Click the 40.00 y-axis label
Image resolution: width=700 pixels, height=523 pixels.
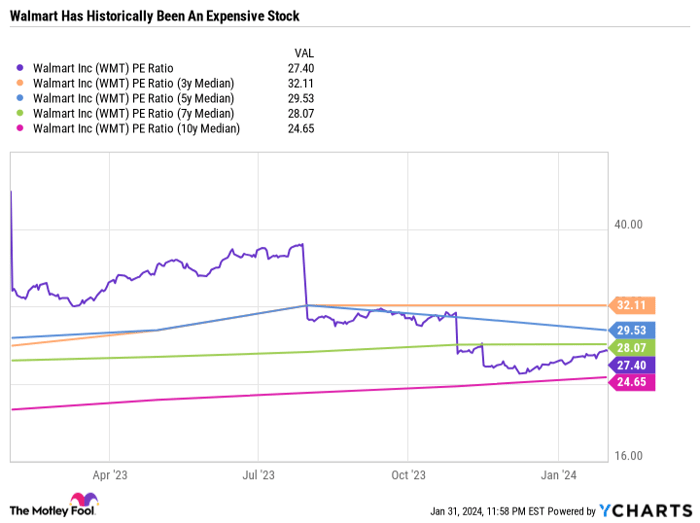coord(629,225)
